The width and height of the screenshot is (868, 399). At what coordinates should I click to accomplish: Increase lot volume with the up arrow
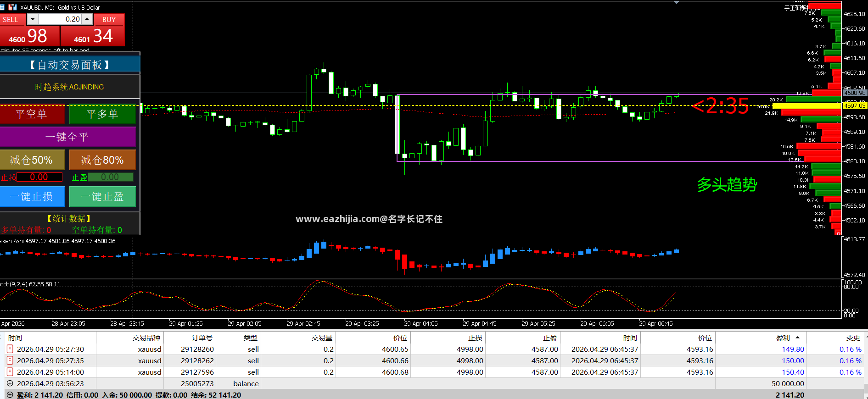click(87, 19)
